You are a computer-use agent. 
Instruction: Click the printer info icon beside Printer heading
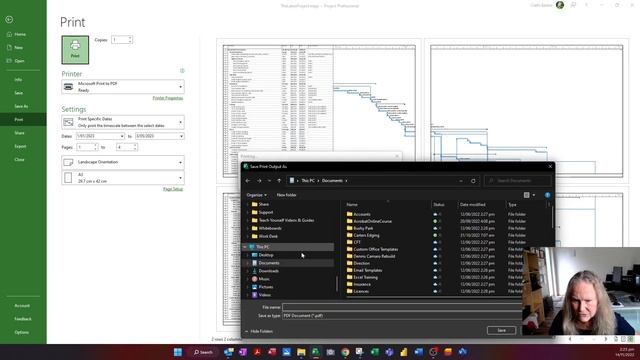coord(182,71)
